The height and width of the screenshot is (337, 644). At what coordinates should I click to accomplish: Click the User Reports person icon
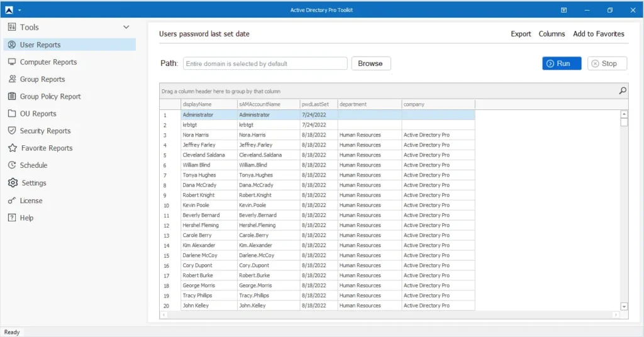point(12,45)
